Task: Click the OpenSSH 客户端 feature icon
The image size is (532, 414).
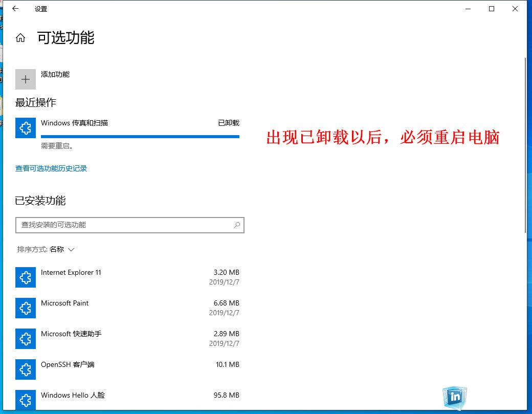Action: coord(26,369)
